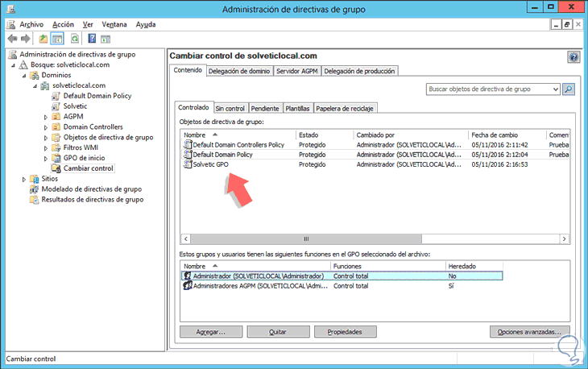
Task: Open the Help toolbar icon
Action: point(92,39)
